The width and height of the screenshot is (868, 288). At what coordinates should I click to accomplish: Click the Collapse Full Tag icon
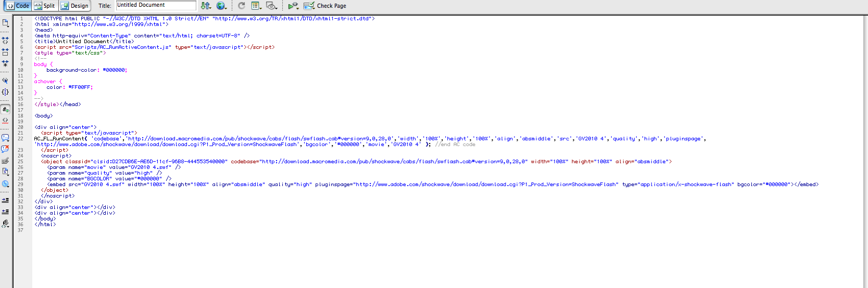pyautogui.click(x=5, y=40)
